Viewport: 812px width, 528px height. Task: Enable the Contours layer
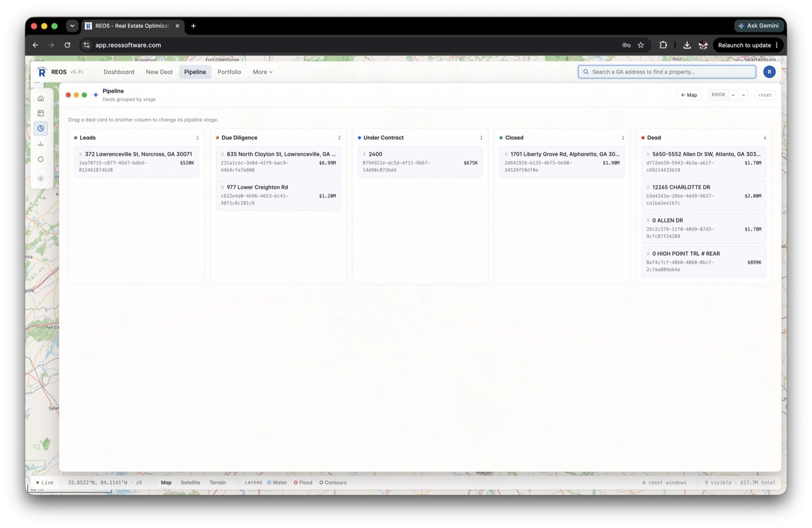(x=333, y=483)
